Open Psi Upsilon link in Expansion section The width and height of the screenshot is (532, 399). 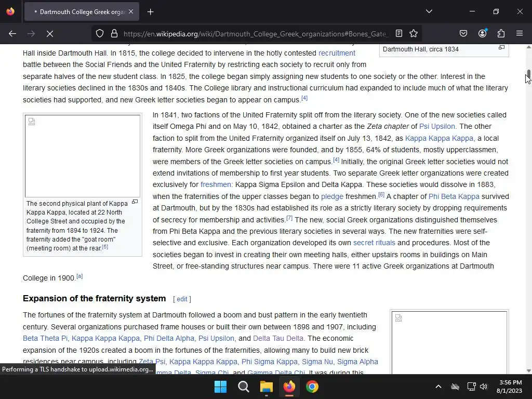(x=216, y=338)
